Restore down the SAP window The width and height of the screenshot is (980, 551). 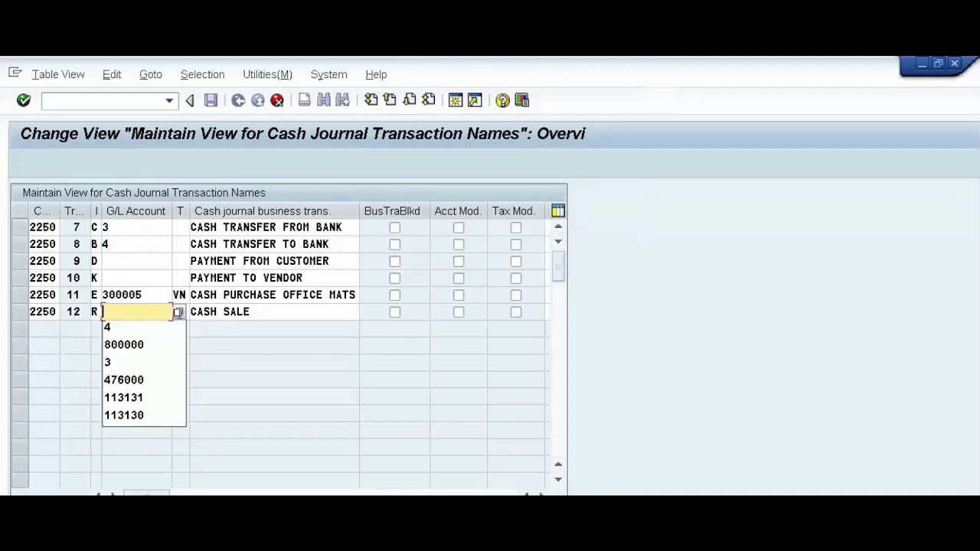point(938,64)
